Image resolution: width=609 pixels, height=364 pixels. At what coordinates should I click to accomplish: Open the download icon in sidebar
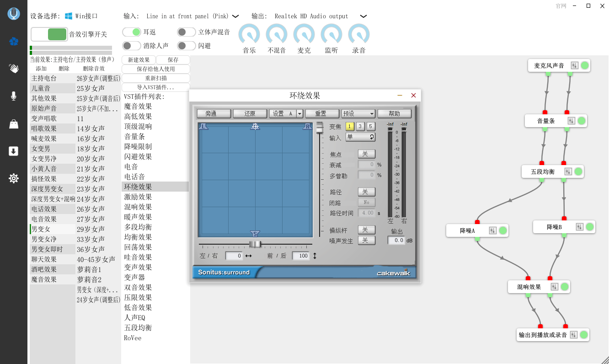(14, 151)
